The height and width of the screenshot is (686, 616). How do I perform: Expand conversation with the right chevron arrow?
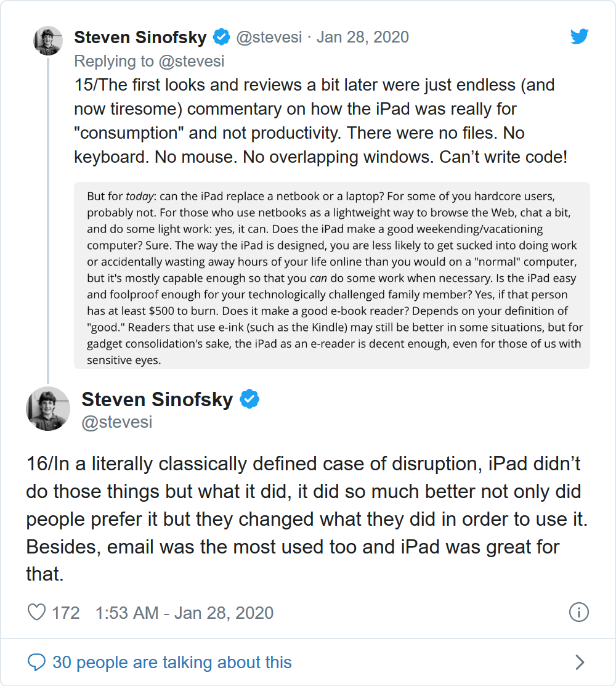point(579,663)
